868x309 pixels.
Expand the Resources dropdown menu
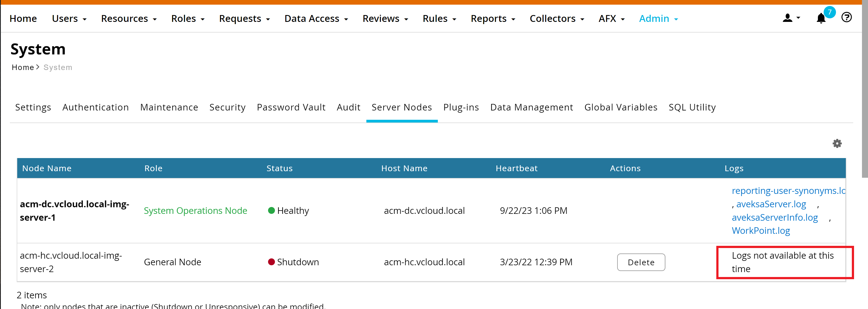(x=129, y=19)
